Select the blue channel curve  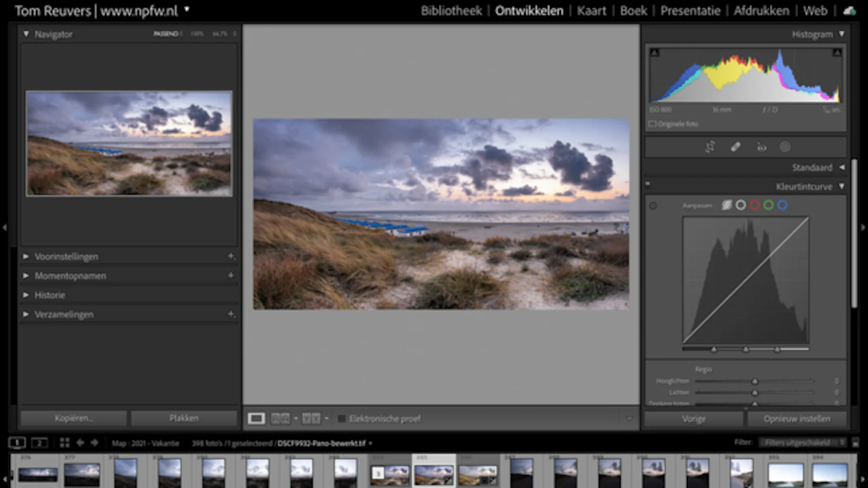point(782,205)
